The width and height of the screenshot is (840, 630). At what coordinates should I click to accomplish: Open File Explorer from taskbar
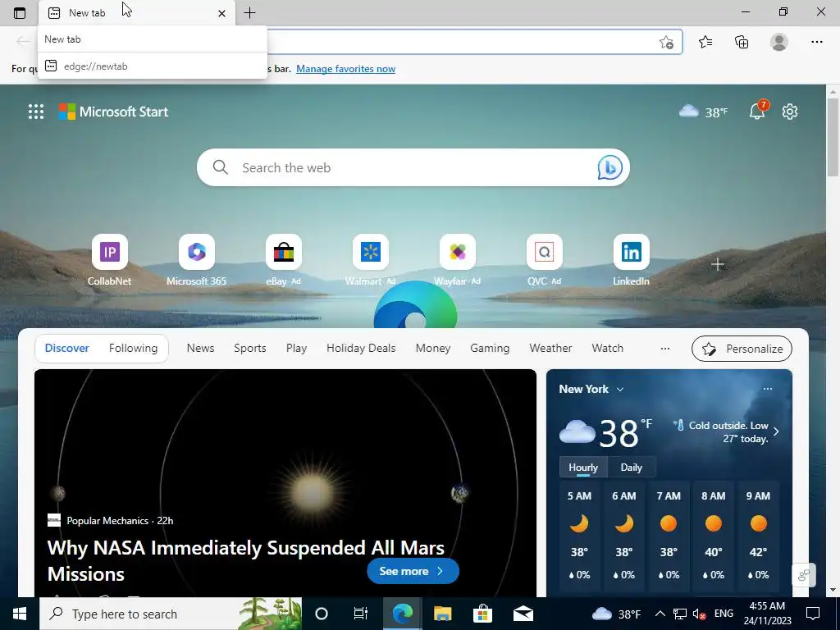click(x=442, y=614)
